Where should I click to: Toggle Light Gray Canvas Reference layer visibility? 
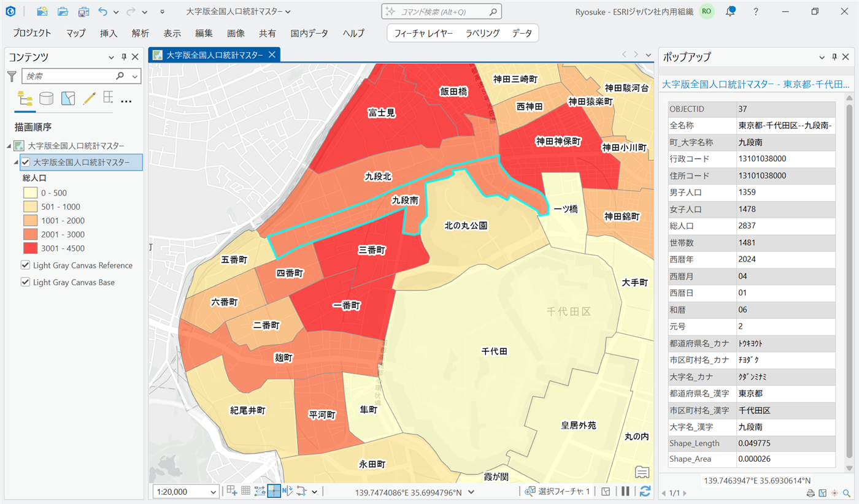click(26, 265)
